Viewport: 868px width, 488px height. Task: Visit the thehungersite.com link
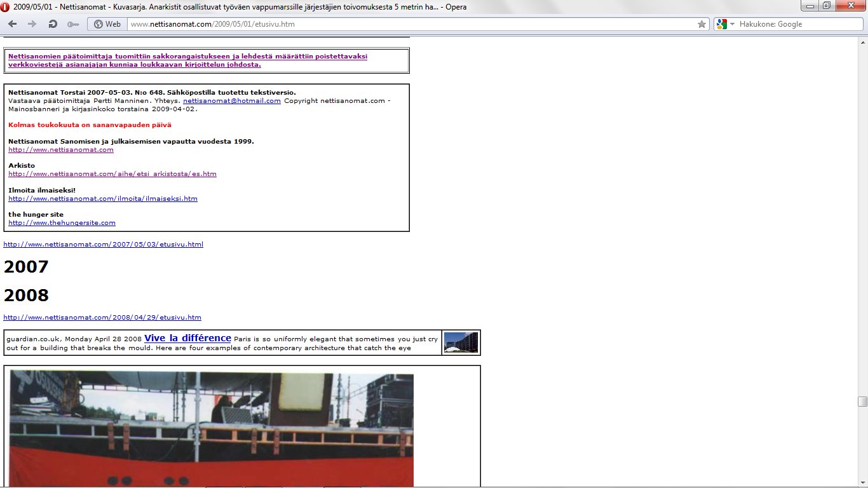[x=62, y=223]
